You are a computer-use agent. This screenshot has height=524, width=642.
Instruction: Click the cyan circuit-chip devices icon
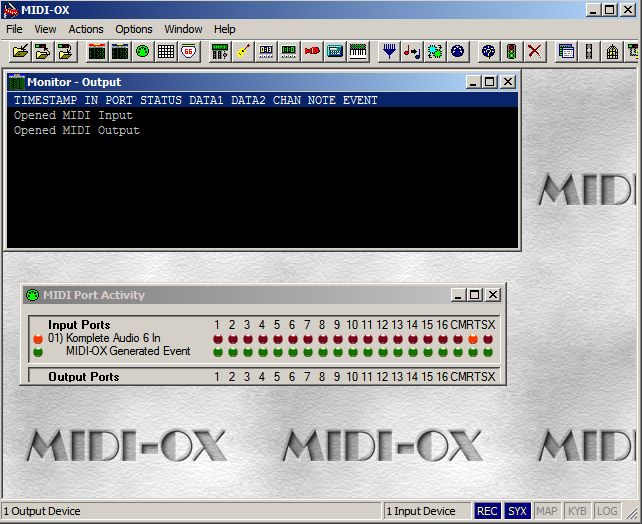tap(435, 52)
